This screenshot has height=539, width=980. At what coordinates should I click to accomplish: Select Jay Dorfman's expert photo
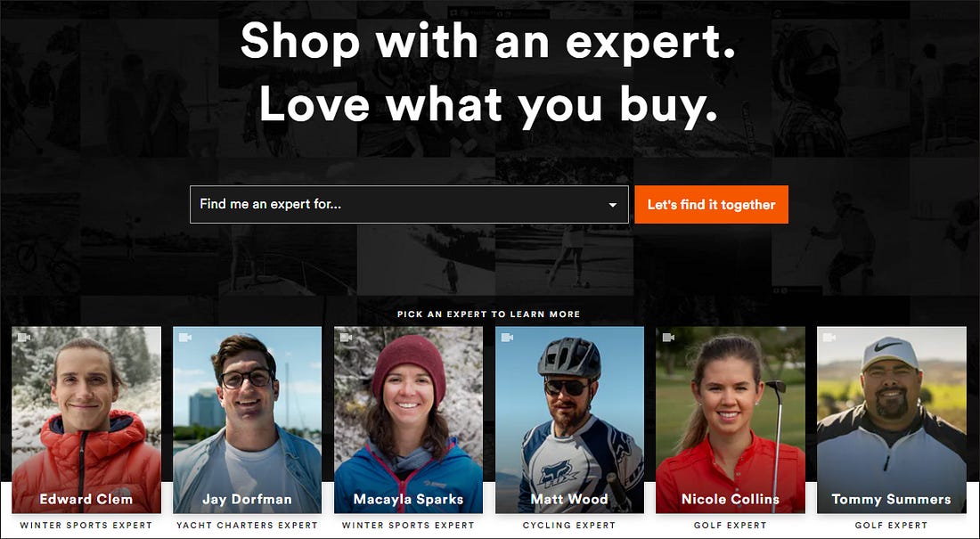click(x=248, y=420)
